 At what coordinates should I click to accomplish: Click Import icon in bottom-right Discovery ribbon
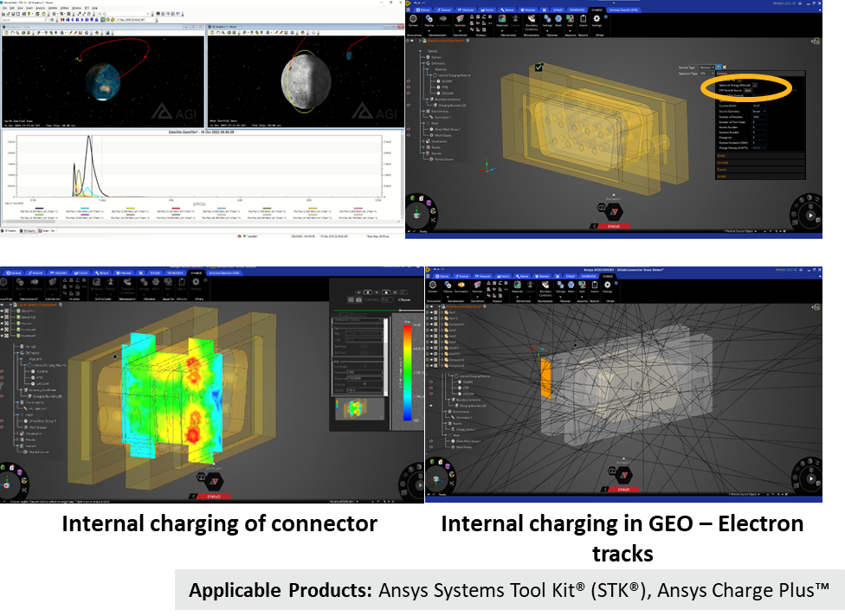(595, 285)
